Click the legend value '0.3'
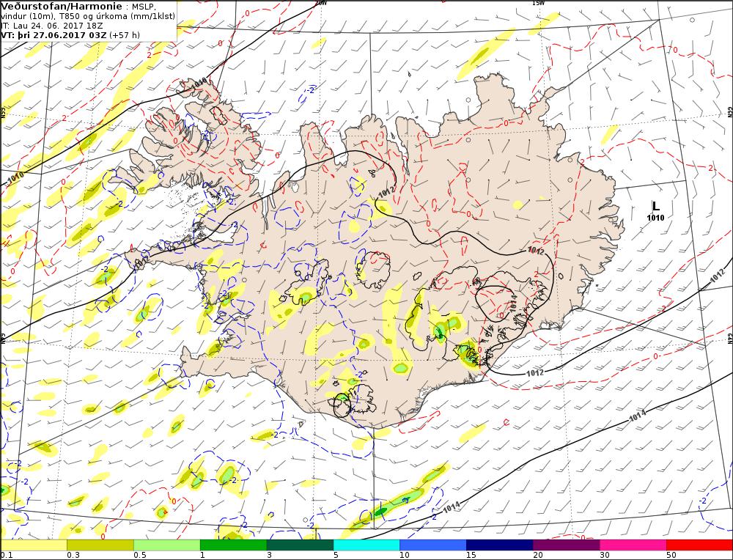 tap(73, 556)
